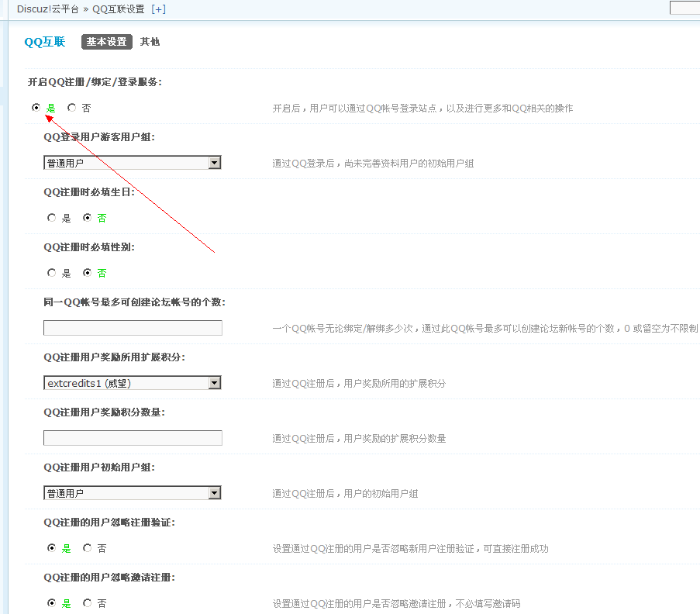700x614 pixels.
Task: Click the search box at top right
Action: [685, 9]
